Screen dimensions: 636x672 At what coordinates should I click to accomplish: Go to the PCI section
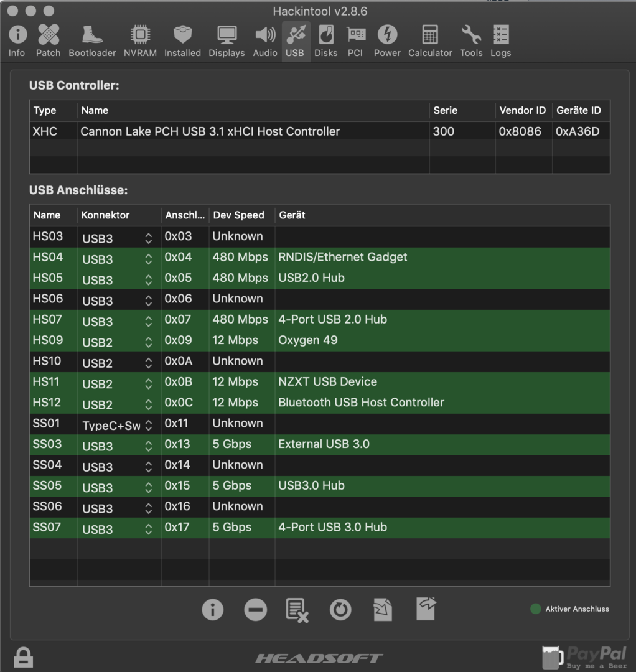355,41
